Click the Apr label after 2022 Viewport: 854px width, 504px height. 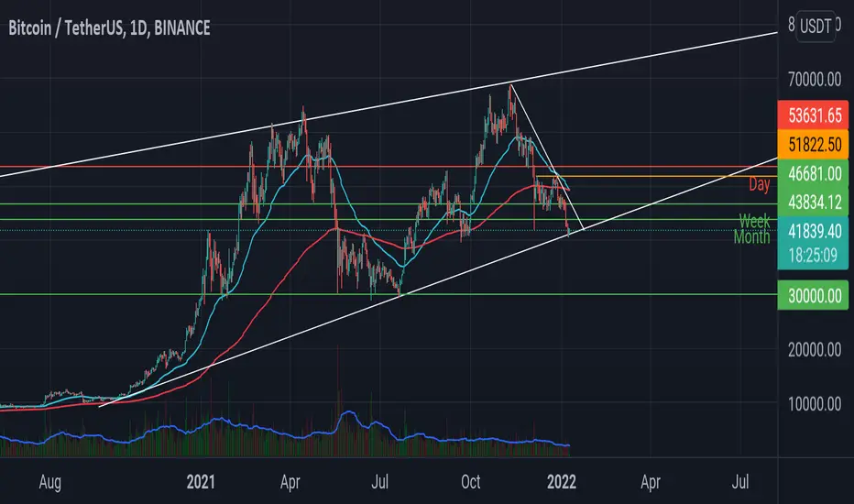tap(651, 482)
